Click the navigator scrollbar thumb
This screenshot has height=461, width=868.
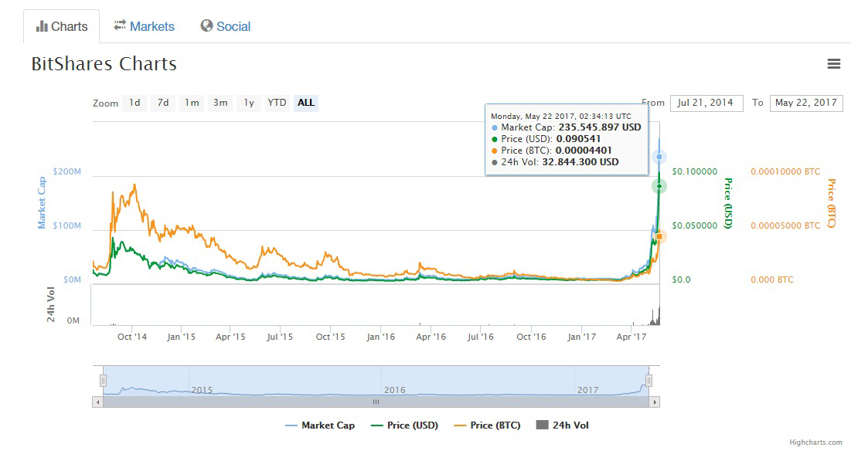(x=376, y=402)
